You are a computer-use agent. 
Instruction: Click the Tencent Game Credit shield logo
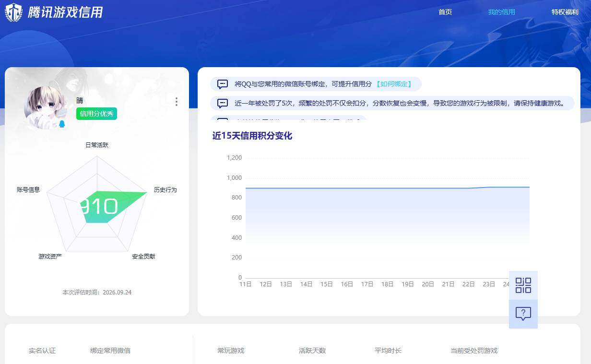[x=13, y=12]
